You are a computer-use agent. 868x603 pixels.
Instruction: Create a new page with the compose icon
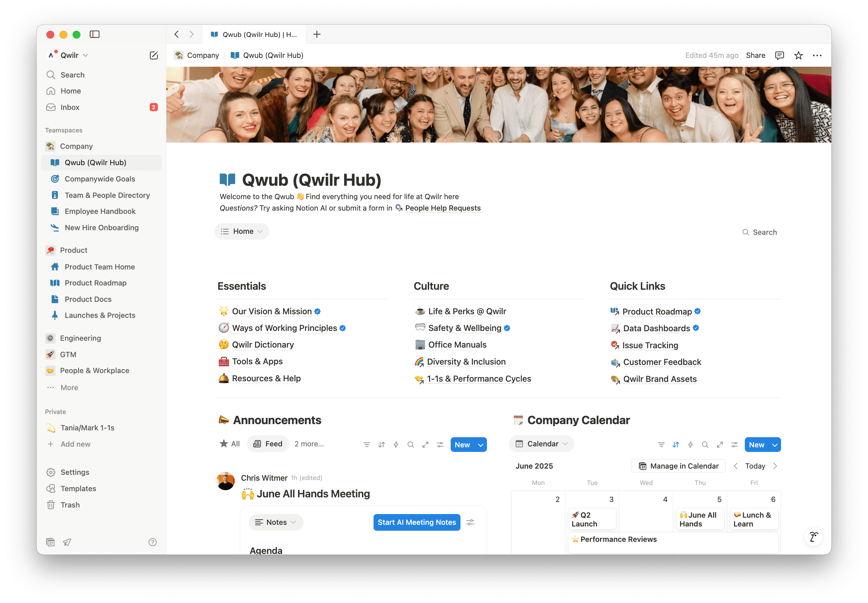(x=153, y=55)
